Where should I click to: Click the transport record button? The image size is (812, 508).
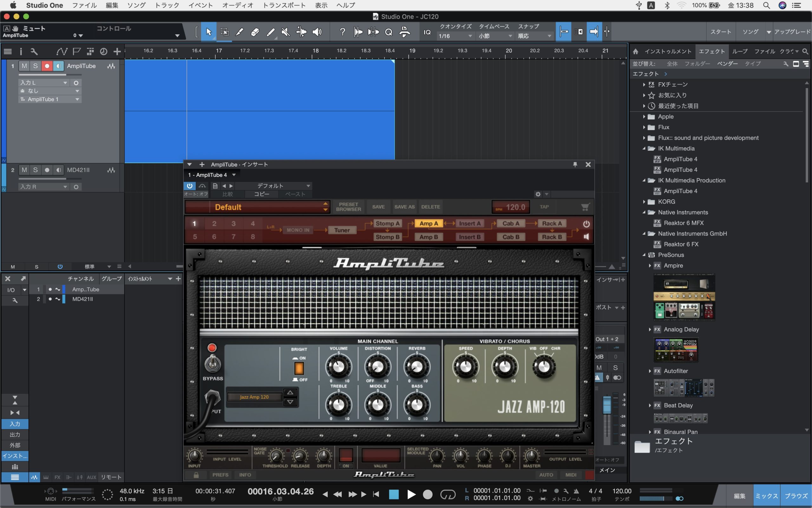[x=428, y=494]
